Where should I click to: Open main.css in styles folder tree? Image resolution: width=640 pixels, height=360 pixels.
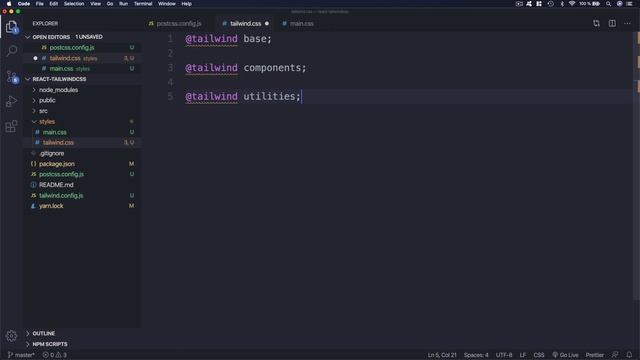(83, 132)
